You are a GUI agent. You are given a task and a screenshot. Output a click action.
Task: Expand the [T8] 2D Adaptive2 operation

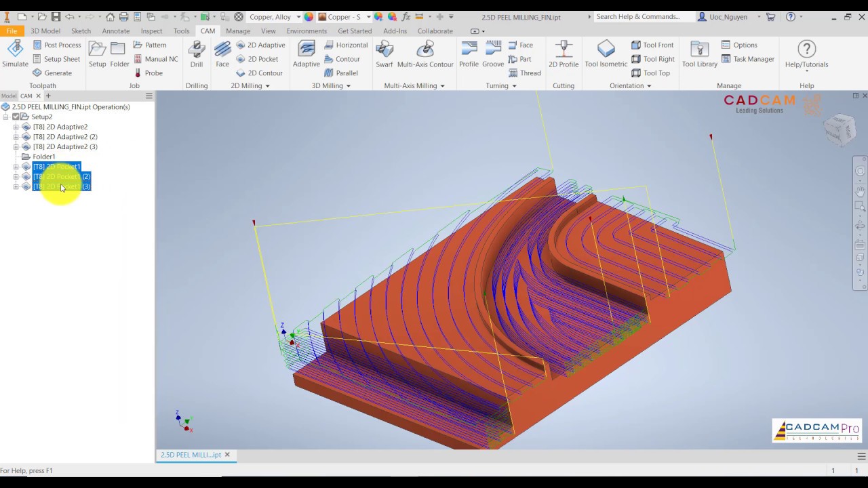tap(16, 127)
